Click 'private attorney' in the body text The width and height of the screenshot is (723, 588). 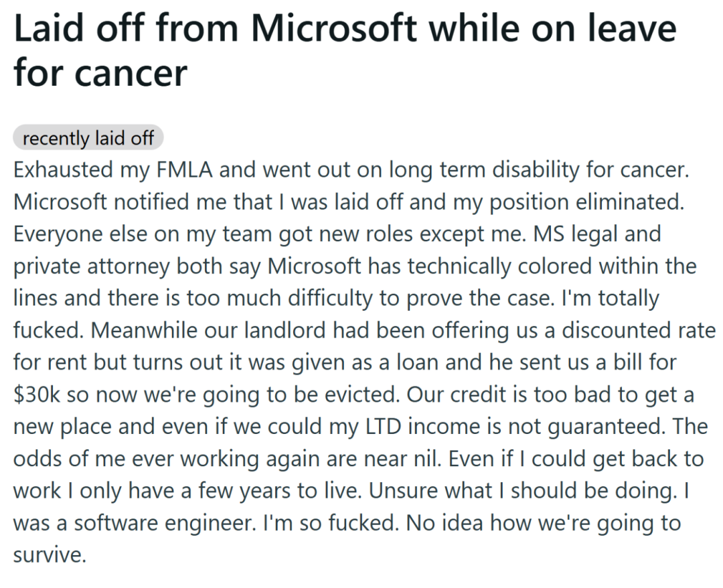[92, 266]
